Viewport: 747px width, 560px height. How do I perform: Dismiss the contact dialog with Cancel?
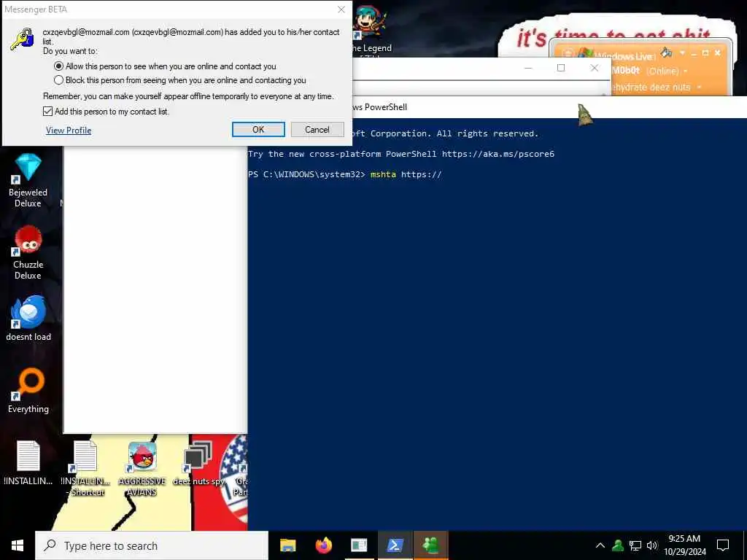click(x=317, y=130)
